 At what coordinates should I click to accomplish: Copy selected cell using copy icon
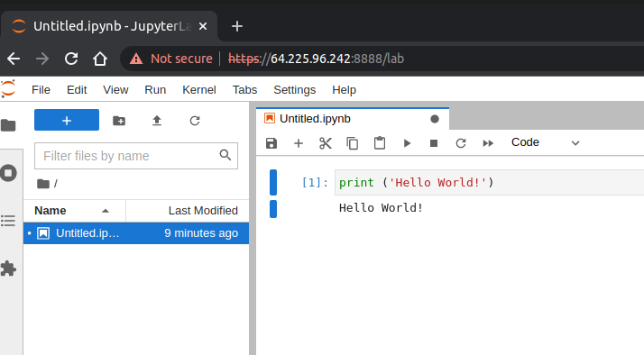click(353, 143)
